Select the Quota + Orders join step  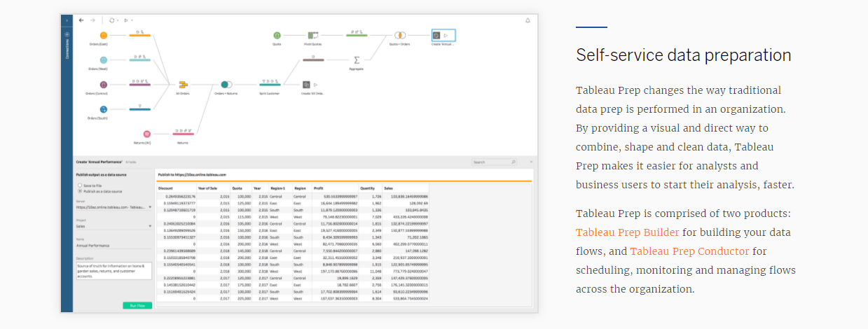(400, 35)
